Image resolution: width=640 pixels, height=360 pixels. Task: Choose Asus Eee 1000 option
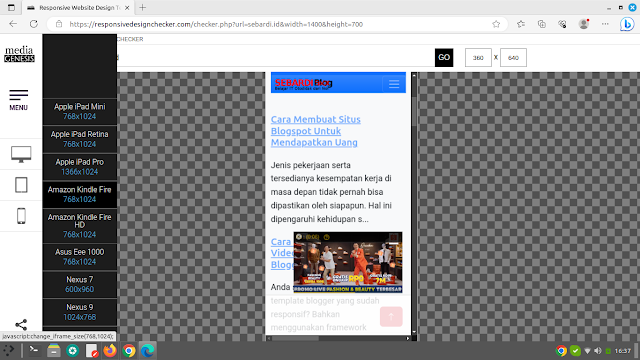click(80, 257)
